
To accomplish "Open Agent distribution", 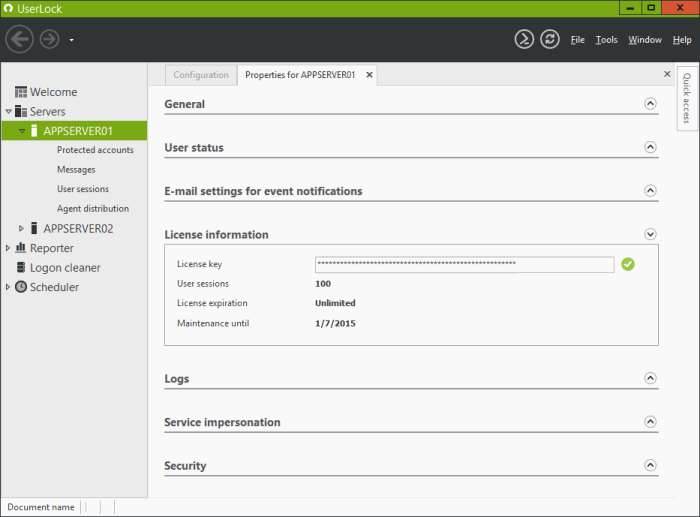I will tap(93, 208).
